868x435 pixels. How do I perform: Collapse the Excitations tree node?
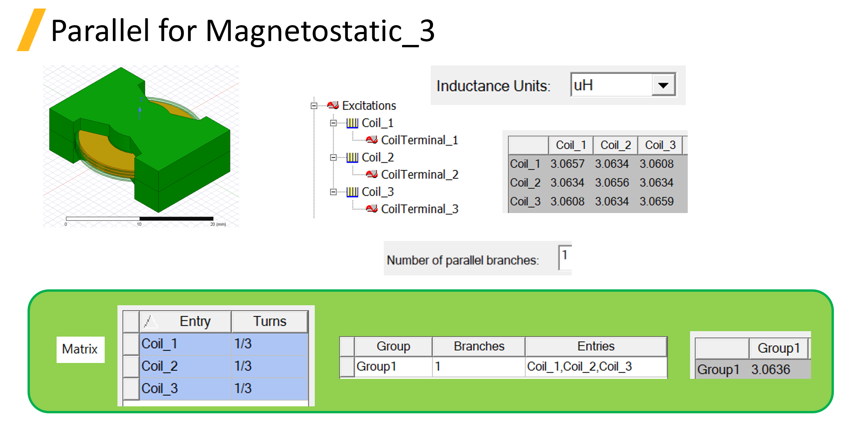pos(314,106)
